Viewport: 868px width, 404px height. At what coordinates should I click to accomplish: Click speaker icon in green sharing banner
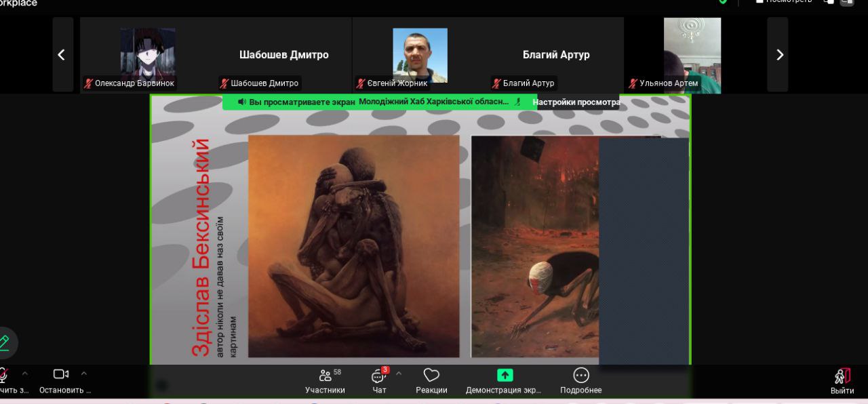(241, 102)
